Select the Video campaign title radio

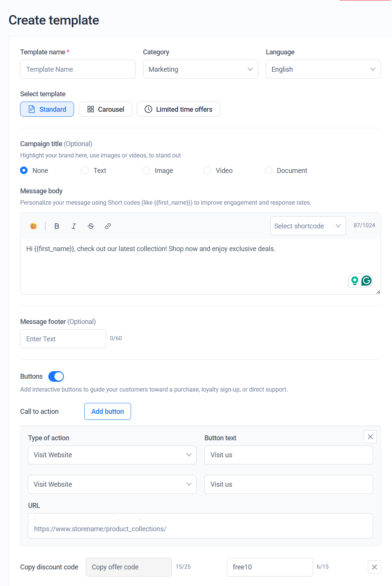(207, 171)
